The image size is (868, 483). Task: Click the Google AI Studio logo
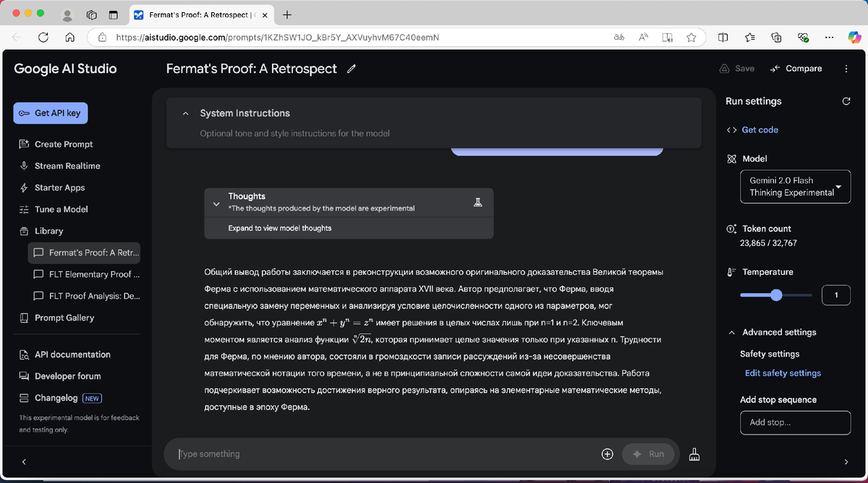pos(65,69)
